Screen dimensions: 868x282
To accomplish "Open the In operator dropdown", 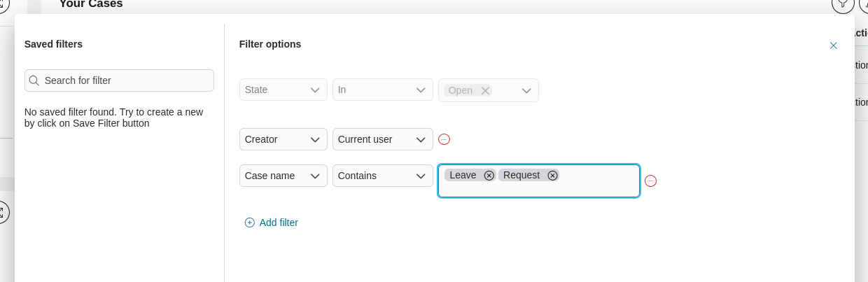I will [x=383, y=90].
